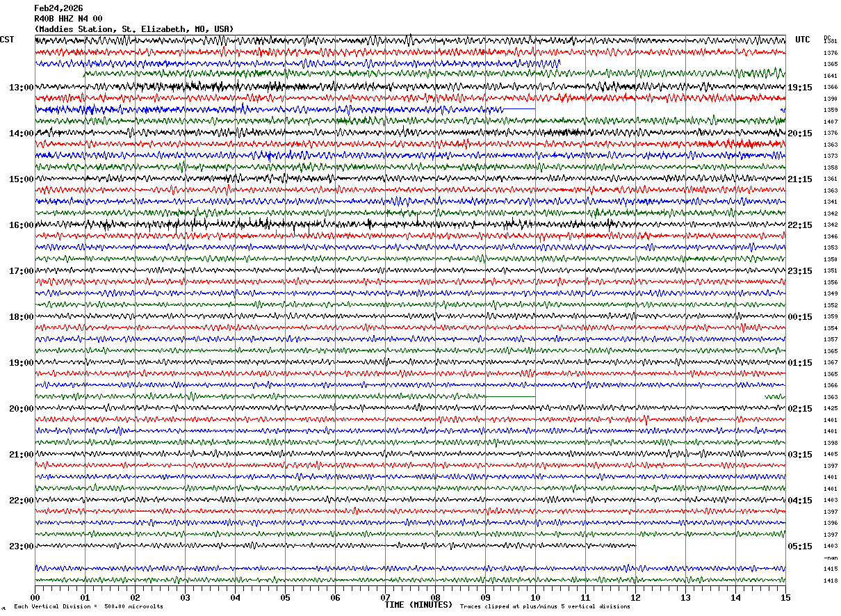Click the 02:15 UTC time label
The width and height of the screenshot is (841, 616).
tap(800, 409)
